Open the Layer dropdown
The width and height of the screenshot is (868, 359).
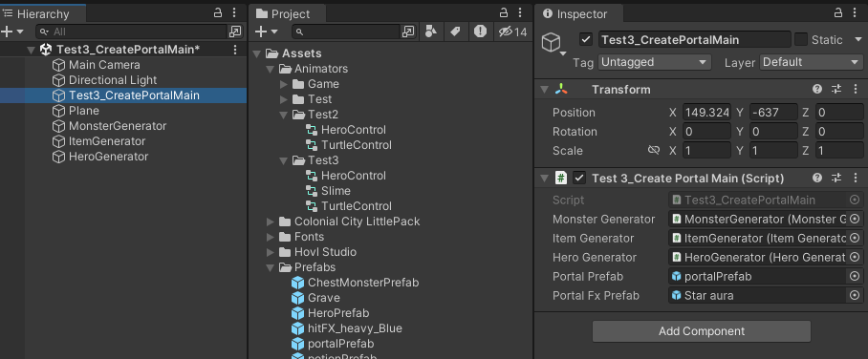[812, 62]
